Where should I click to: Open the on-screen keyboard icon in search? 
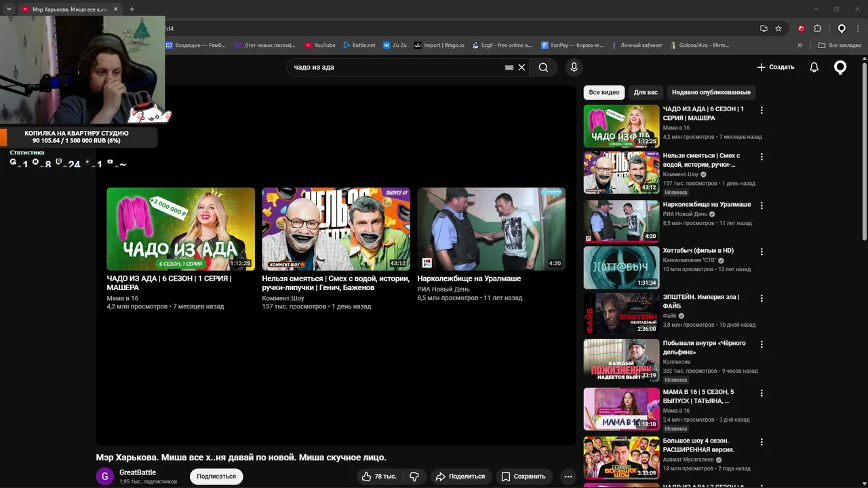[509, 67]
